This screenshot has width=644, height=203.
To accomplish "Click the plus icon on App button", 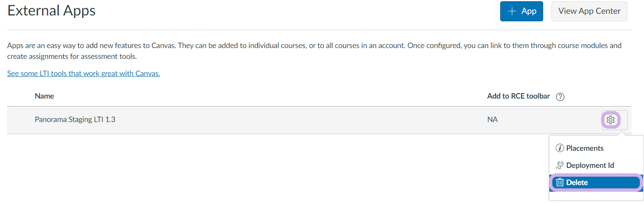I will 512,11.
